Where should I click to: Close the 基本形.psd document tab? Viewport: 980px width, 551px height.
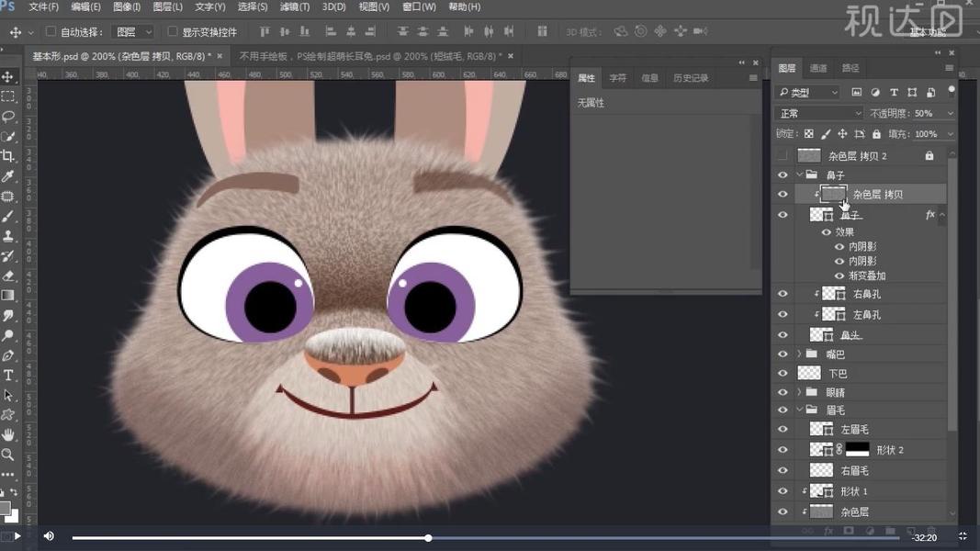(x=220, y=56)
